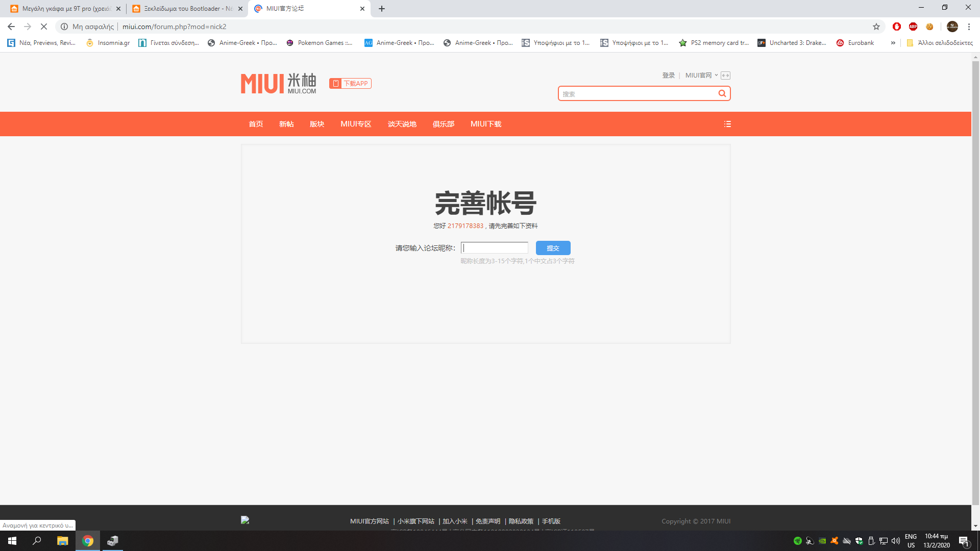Click the bookmark star icon in address bar
This screenshot has width=980, height=551.
876,27
